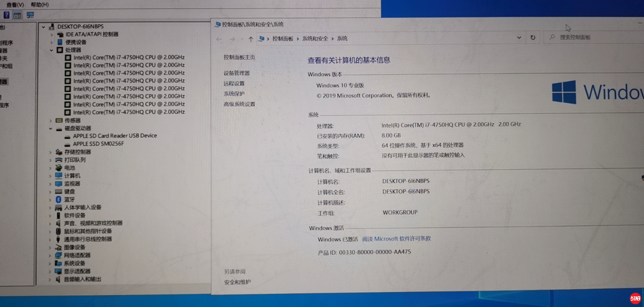Read the Microsoft software license terms link
This screenshot has height=307, width=644.
pyautogui.click(x=396, y=239)
